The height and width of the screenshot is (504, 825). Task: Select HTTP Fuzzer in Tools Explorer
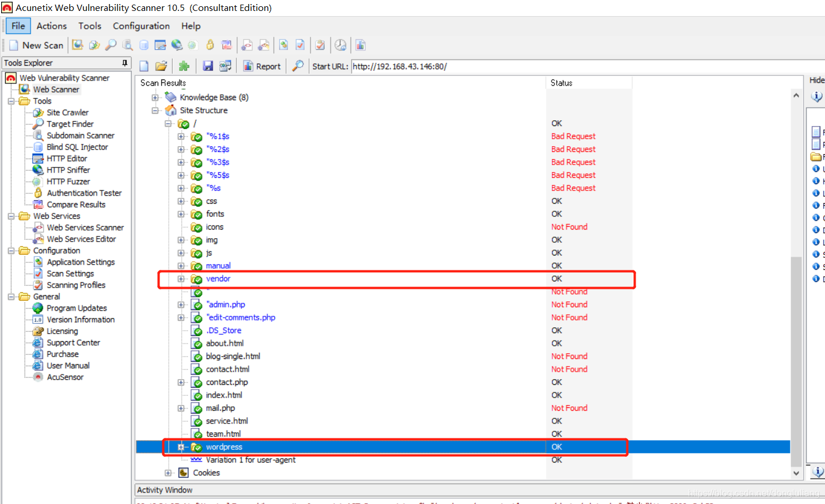pos(68,182)
